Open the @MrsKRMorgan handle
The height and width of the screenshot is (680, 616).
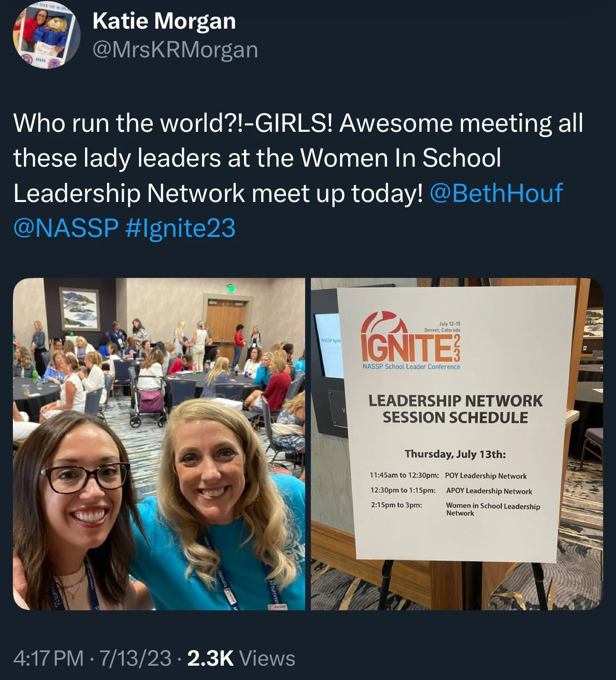click(175, 50)
